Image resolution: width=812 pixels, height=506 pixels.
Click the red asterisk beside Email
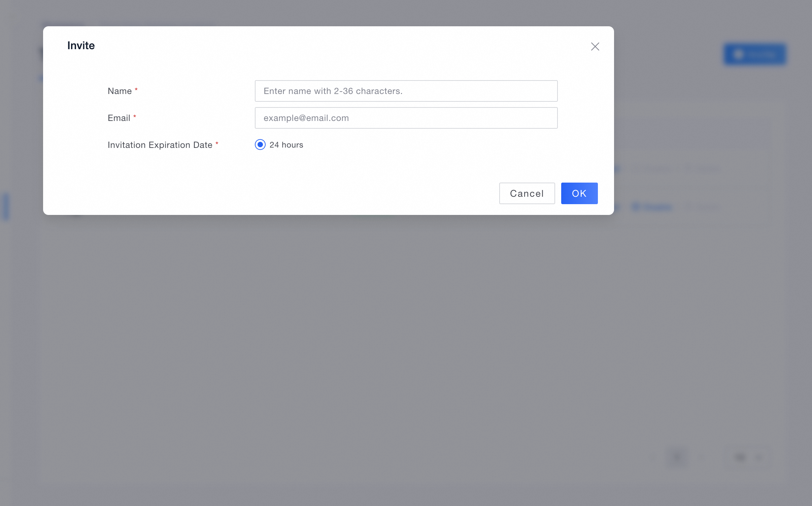pos(135,117)
